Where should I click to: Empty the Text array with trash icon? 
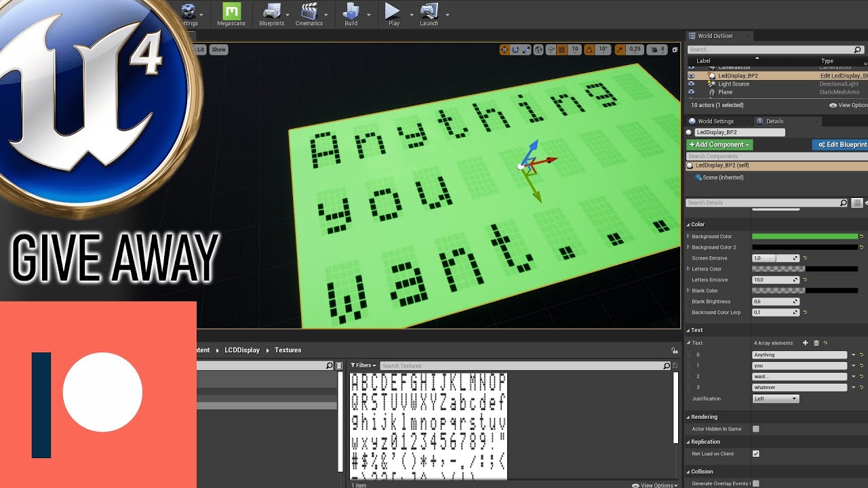click(816, 344)
